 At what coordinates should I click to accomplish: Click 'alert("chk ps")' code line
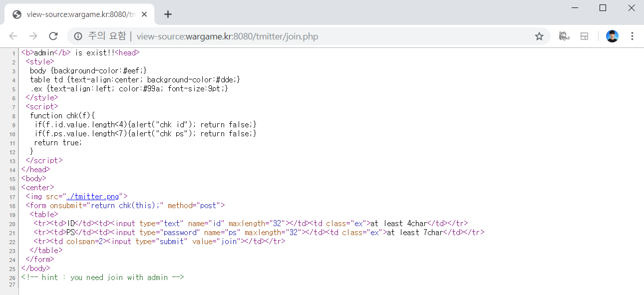pos(145,133)
